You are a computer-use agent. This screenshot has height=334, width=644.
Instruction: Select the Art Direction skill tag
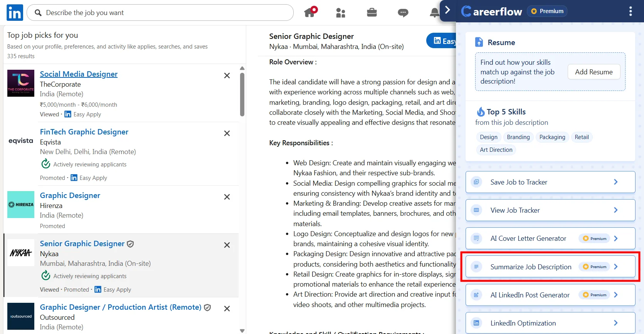[x=496, y=150]
